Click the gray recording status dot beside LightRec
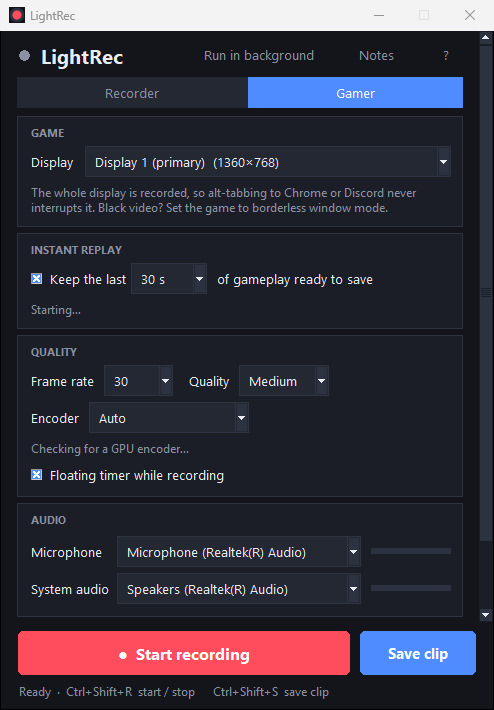 coord(24,56)
